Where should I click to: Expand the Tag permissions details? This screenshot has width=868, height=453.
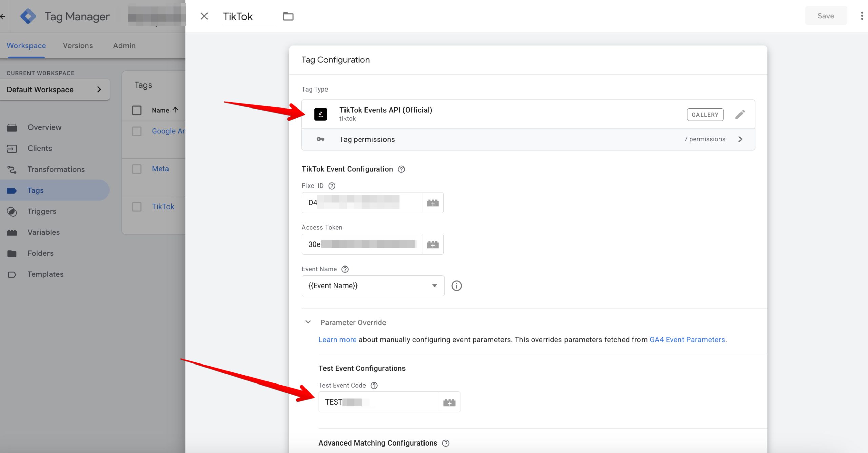tap(740, 139)
